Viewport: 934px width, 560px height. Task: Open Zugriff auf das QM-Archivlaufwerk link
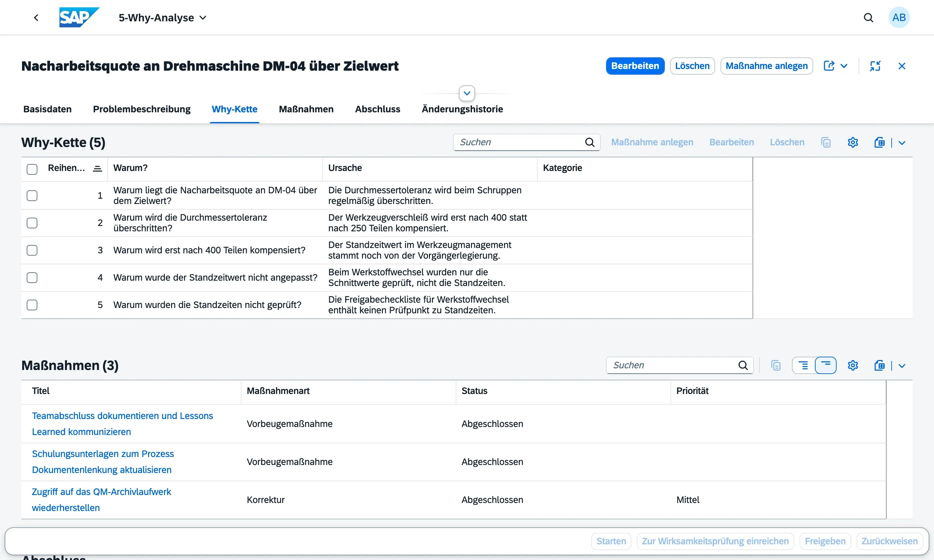pyautogui.click(x=101, y=500)
